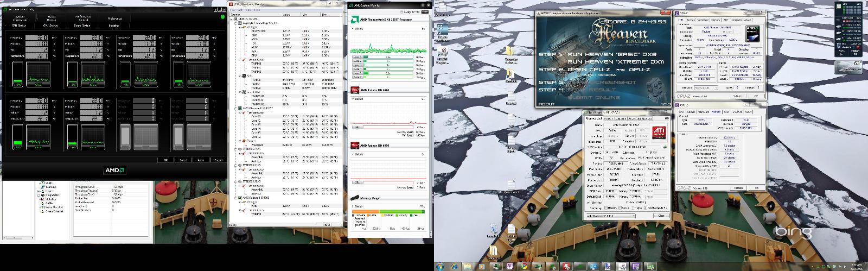Click the AMD Phenom II processor icon in System Monitor
The width and height of the screenshot is (868, 271).
click(355, 20)
